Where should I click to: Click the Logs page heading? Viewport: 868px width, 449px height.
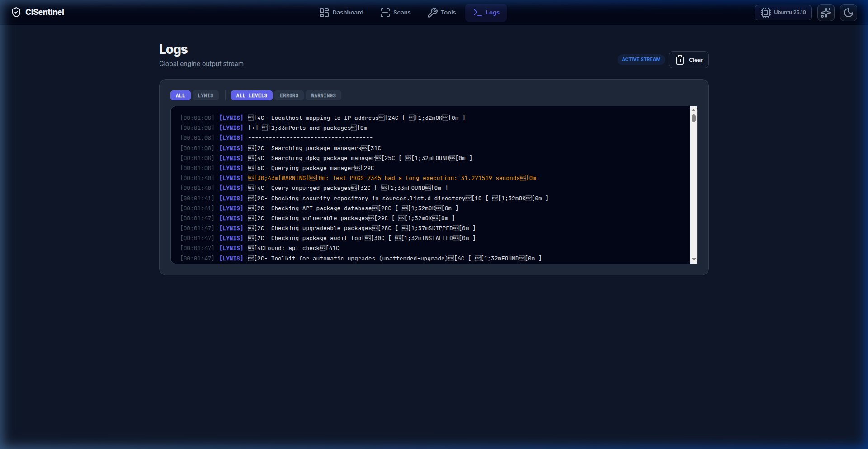point(173,49)
